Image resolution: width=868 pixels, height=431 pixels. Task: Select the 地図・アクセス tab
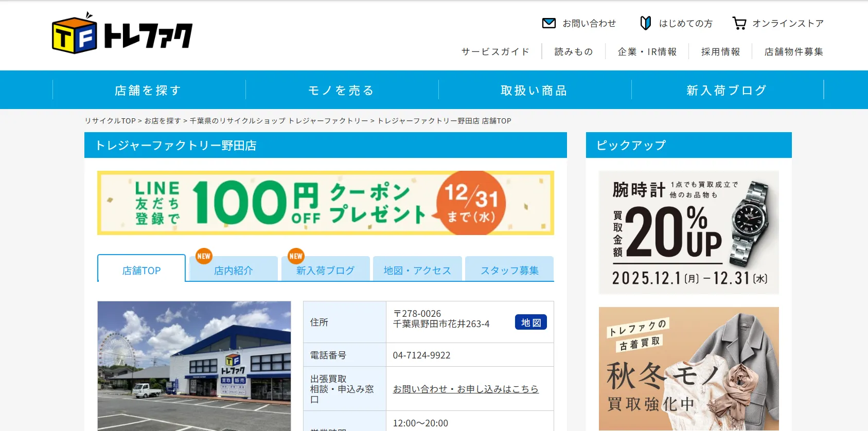click(x=417, y=270)
